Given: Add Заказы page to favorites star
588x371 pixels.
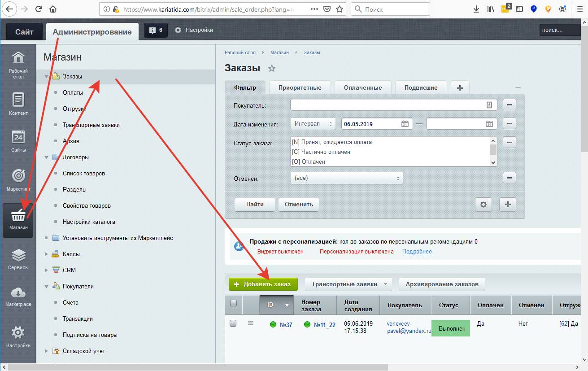Looking at the screenshot, I should click(x=271, y=69).
